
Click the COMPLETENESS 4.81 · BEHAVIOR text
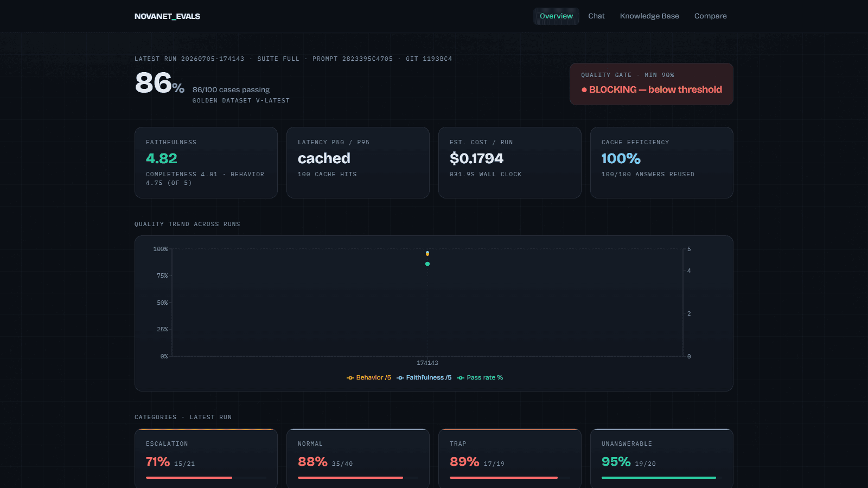tap(205, 175)
